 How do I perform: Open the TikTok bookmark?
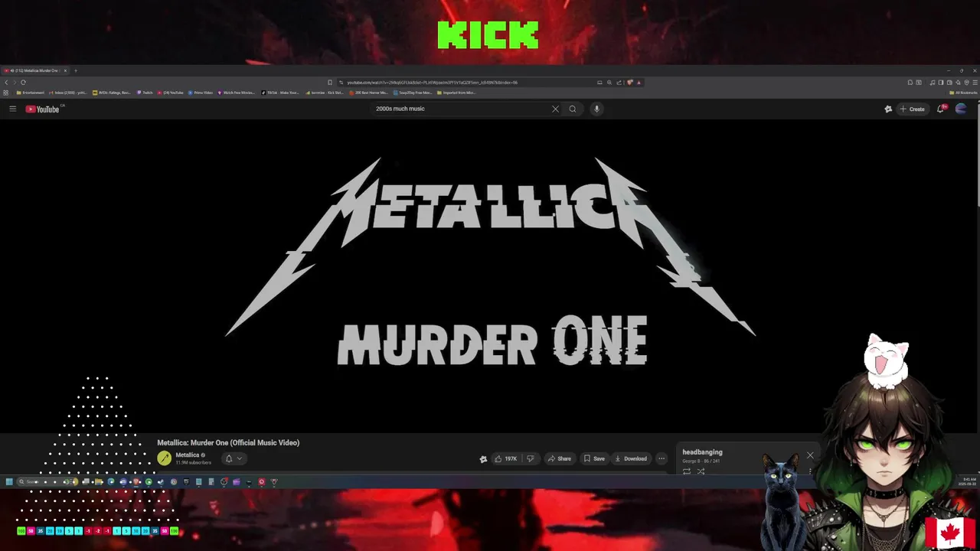[280, 93]
